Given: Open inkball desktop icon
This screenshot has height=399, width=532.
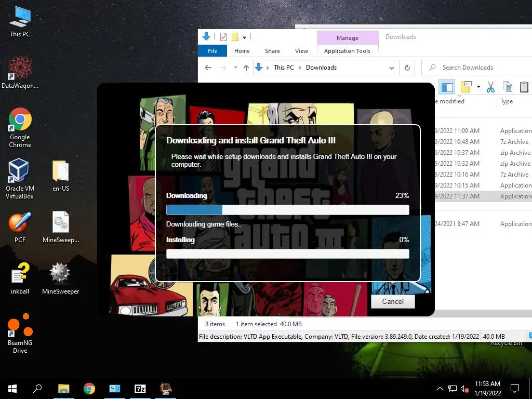Looking at the screenshot, I should pyautogui.click(x=20, y=278).
